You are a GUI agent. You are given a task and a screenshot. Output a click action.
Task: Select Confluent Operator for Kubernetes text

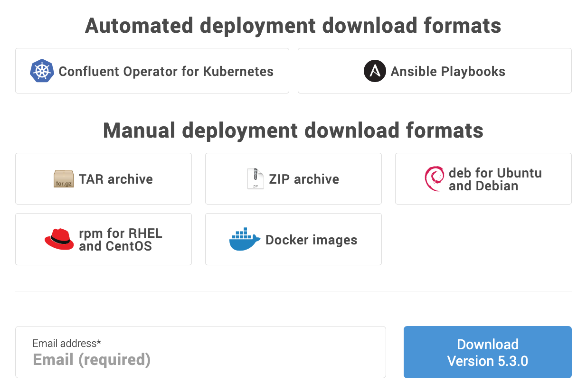coord(166,71)
